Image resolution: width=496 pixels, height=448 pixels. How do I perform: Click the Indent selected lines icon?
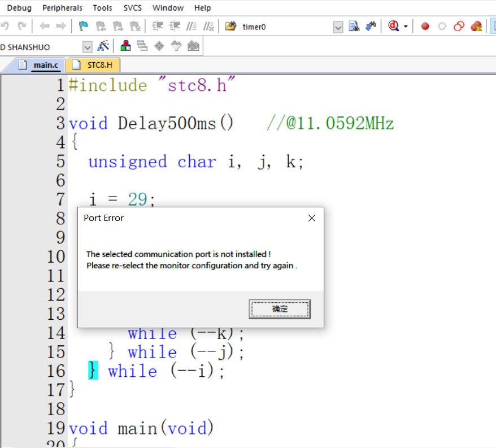[158, 27]
